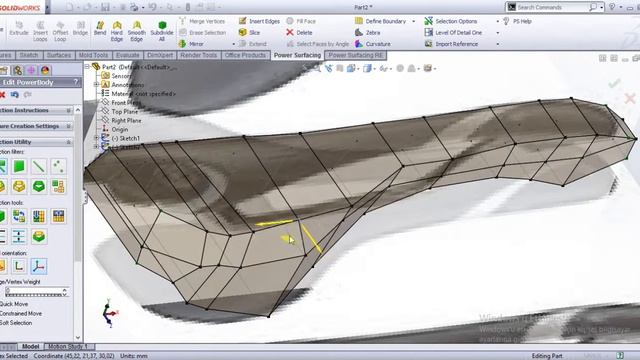Open the Import Reference dropdown arrow
This screenshot has width=640, height=360.
498,44
